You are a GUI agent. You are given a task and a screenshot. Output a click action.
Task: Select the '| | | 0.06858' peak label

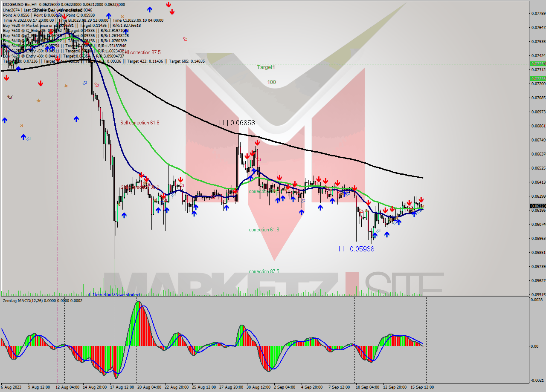pyautogui.click(x=237, y=123)
